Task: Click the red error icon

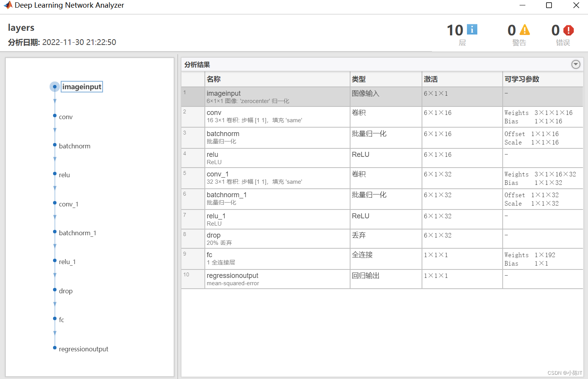Action: 568,30
